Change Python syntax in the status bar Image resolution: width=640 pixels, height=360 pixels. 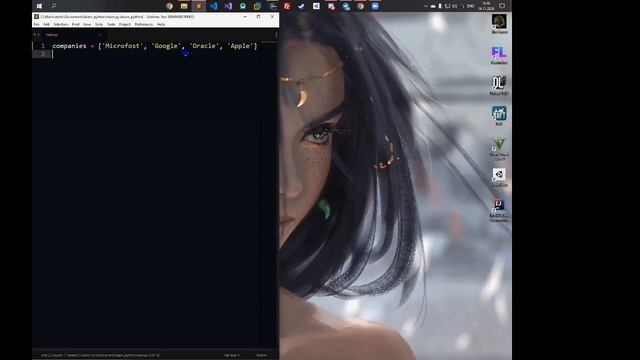pos(262,356)
